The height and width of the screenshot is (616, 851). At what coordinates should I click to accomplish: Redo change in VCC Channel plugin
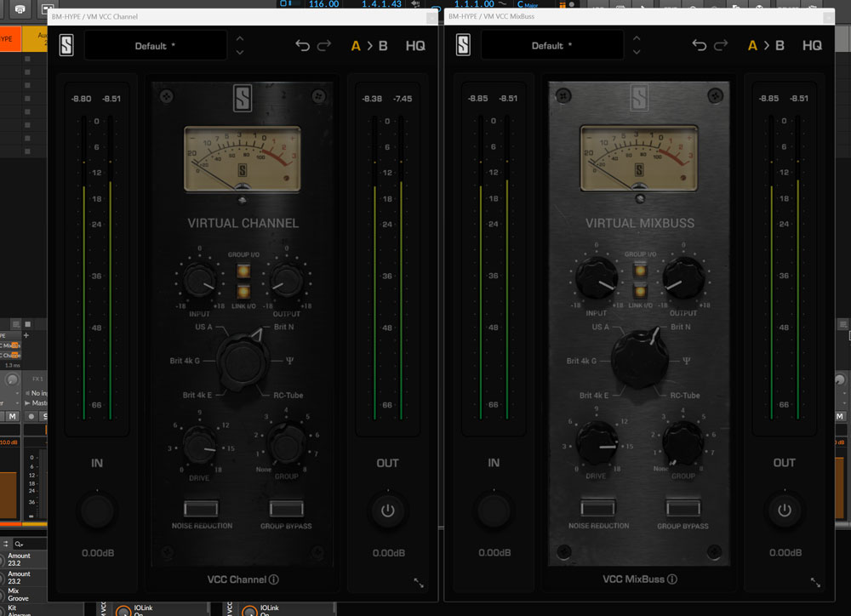[324, 46]
